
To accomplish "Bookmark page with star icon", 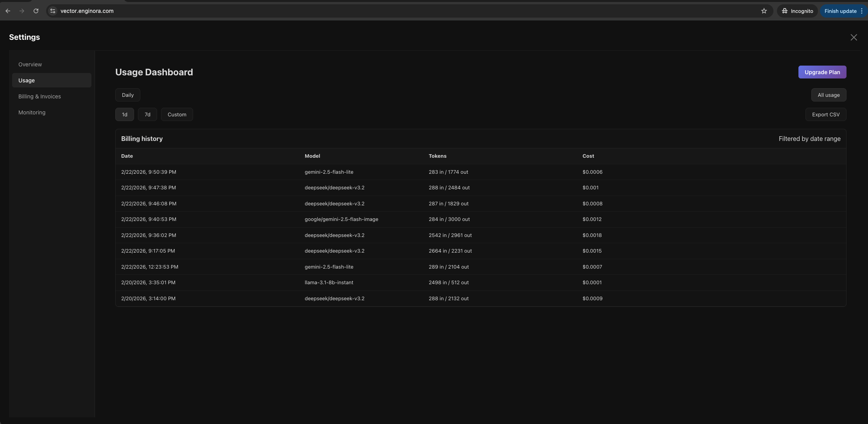I will tap(764, 11).
